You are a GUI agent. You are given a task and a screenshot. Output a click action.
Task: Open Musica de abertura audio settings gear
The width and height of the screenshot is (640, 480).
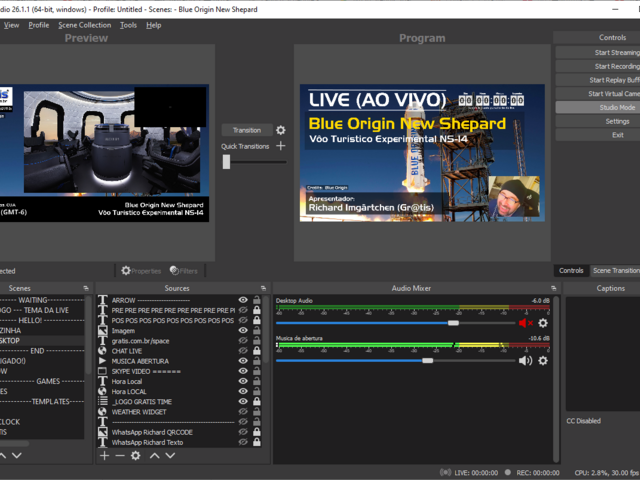pos(543,360)
